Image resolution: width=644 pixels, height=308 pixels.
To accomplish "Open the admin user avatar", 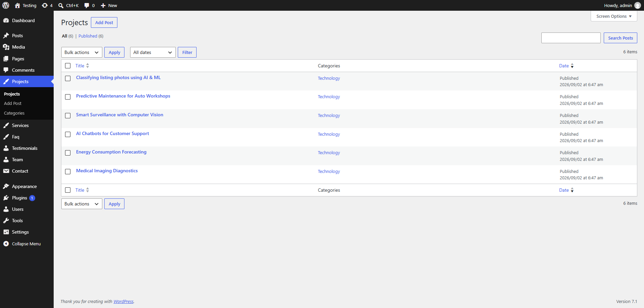I will [x=638, y=5].
